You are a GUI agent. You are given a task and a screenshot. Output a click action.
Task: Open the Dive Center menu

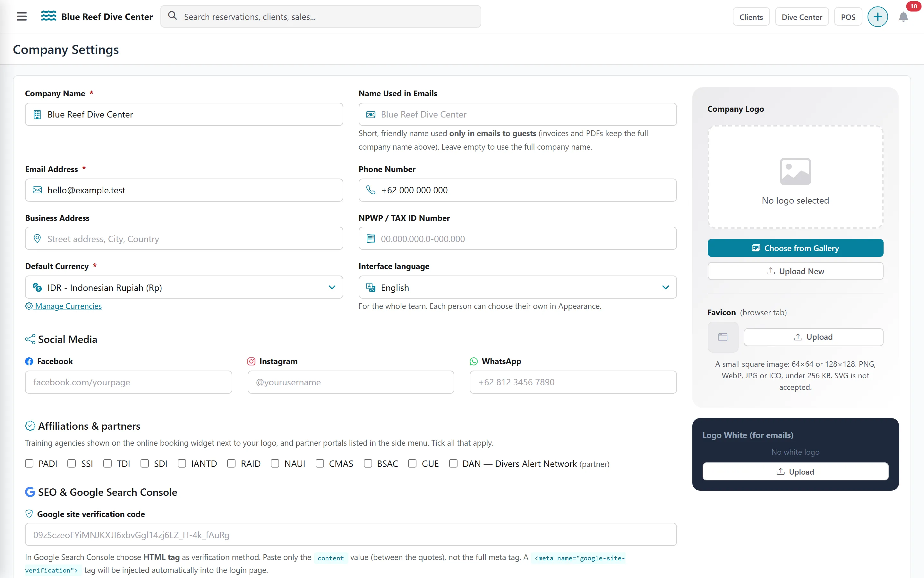point(802,17)
